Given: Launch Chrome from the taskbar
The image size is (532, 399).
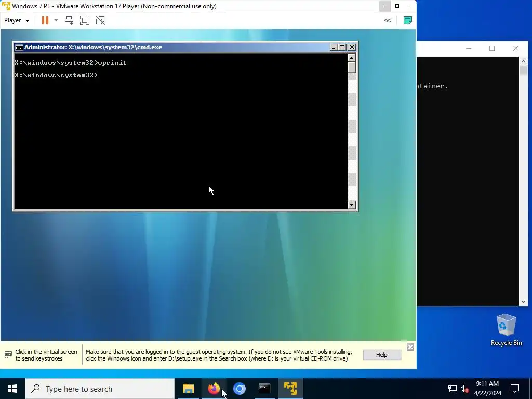Looking at the screenshot, I should pos(239,389).
